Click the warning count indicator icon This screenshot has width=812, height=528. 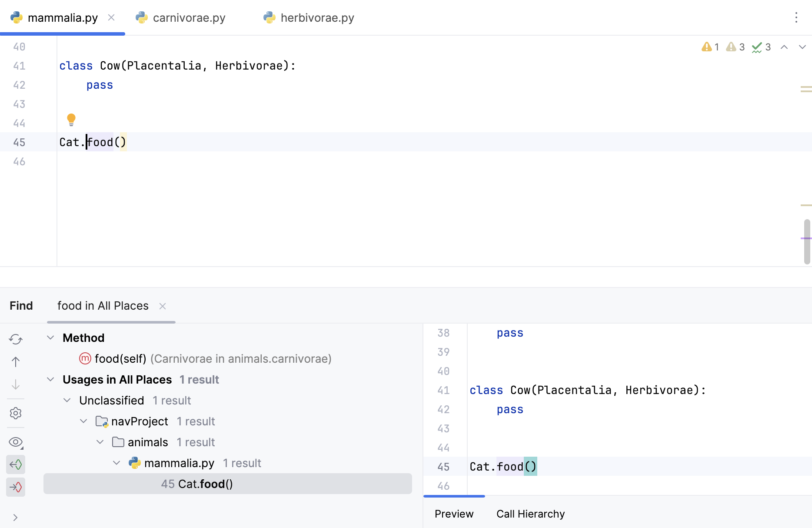click(707, 47)
